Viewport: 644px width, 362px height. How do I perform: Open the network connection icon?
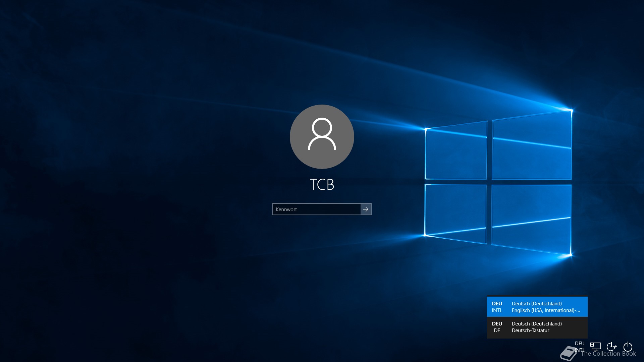pyautogui.click(x=596, y=347)
